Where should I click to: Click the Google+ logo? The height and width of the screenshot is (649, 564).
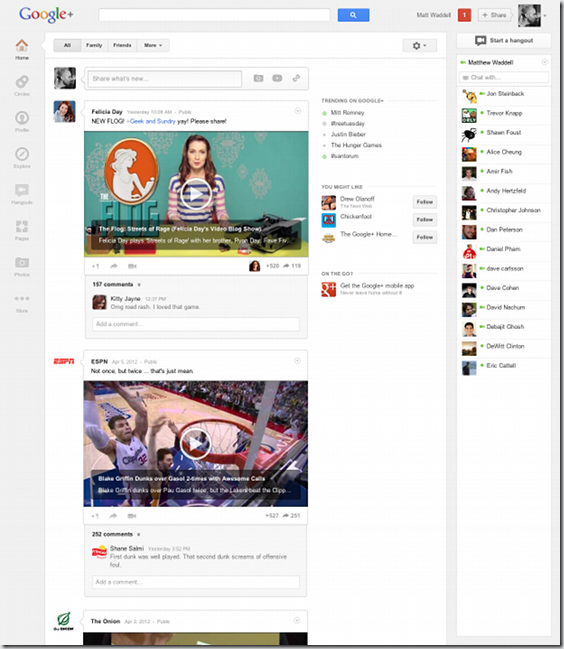[46, 15]
